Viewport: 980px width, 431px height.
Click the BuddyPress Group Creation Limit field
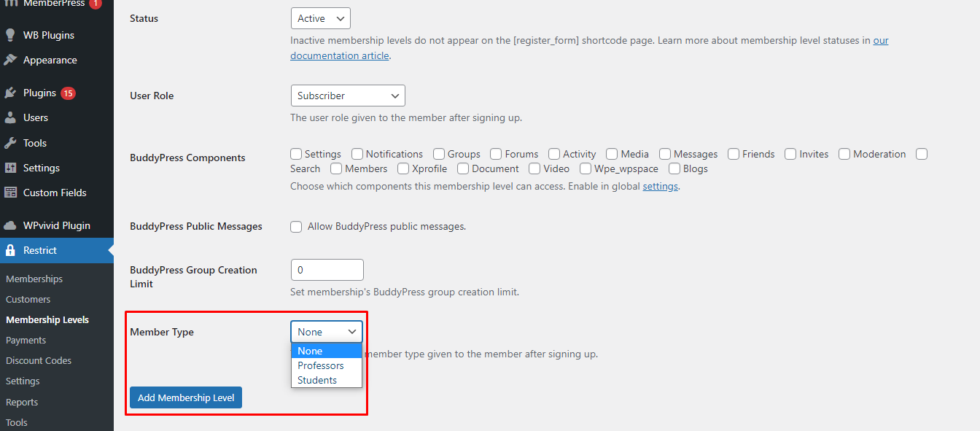[327, 270]
